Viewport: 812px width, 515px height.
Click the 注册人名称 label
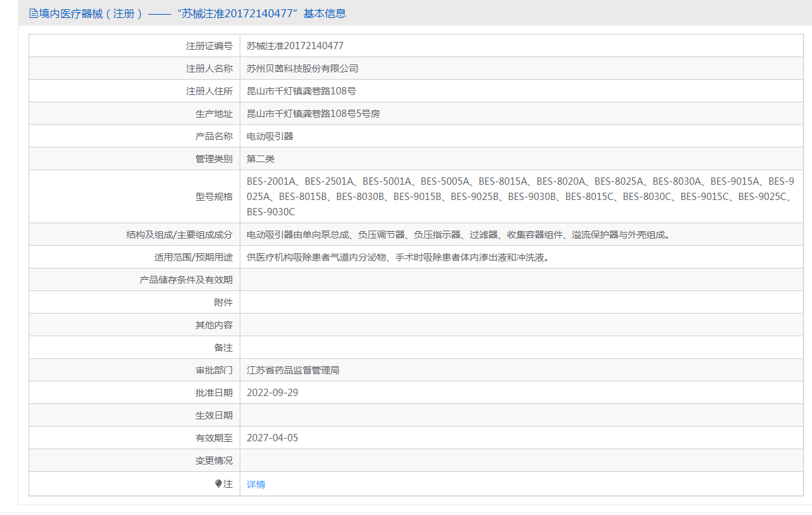pos(209,68)
